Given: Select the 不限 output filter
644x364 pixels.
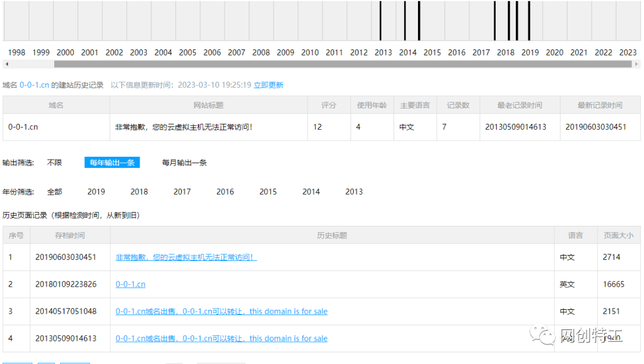Looking at the screenshot, I should click(x=54, y=162).
